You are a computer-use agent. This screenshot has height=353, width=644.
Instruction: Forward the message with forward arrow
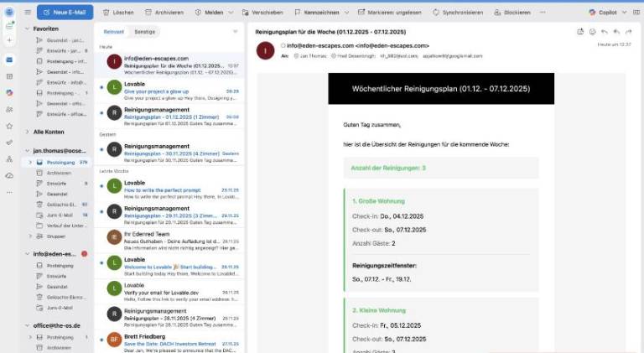[628, 32]
